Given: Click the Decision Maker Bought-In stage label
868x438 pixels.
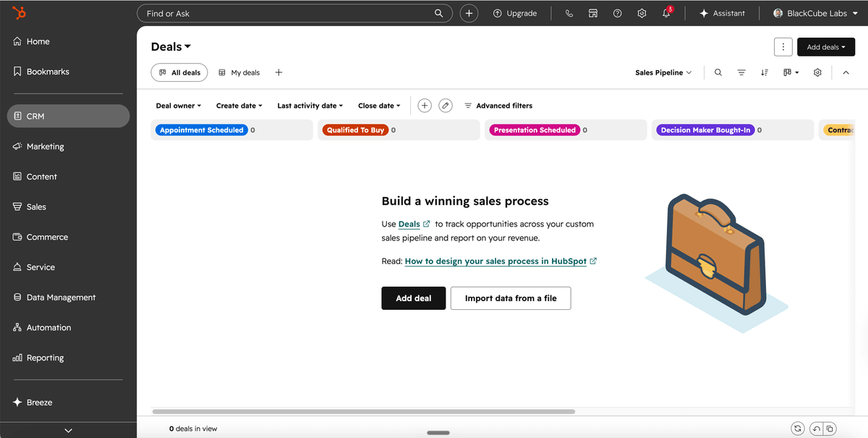Looking at the screenshot, I should point(705,130).
